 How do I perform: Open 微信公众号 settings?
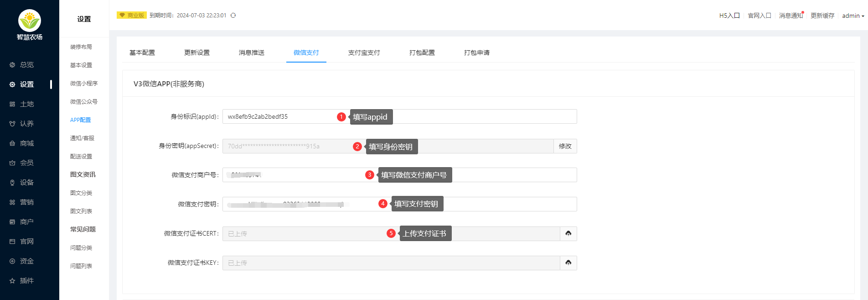[x=84, y=102]
